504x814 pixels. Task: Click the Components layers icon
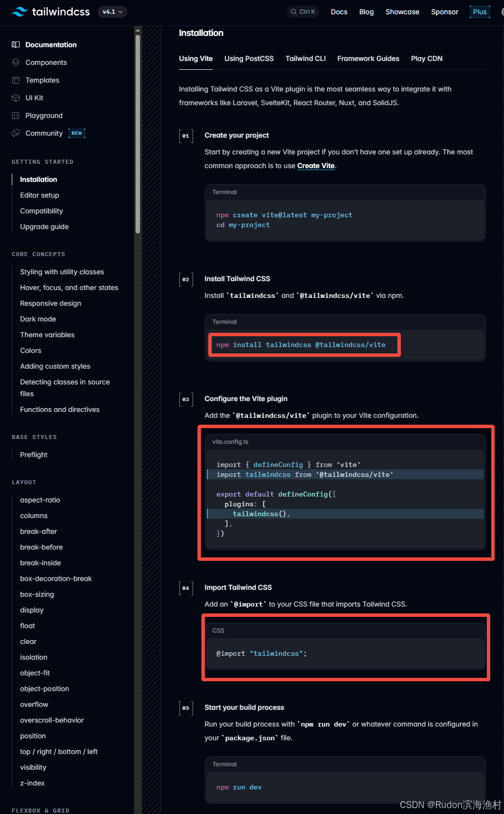[x=16, y=62]
